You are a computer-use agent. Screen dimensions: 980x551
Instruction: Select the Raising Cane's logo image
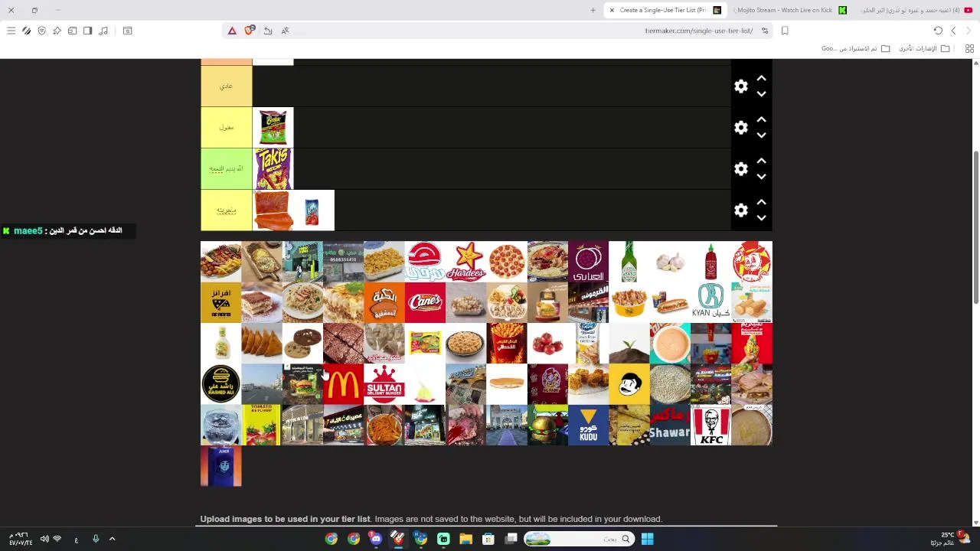click(425, 302)
